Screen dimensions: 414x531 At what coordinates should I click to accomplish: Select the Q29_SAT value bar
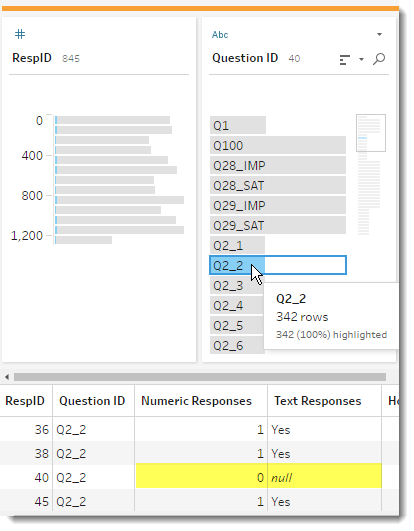click(x=278, y=225)
